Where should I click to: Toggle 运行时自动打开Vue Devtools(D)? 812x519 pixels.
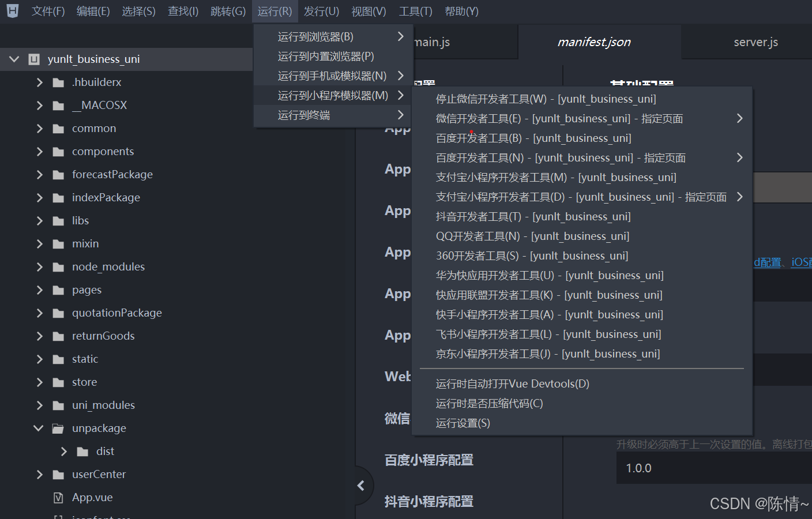[x=582, y=384]
